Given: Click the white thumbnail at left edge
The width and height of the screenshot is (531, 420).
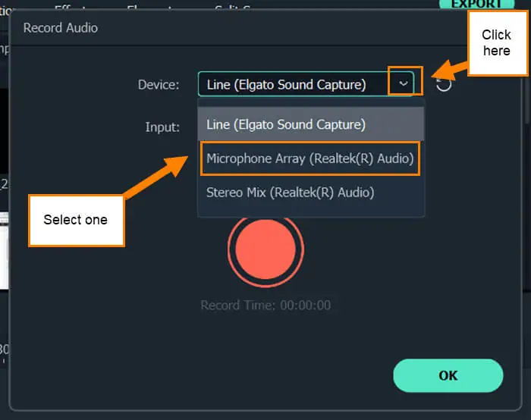Looking at the screenshot, I should tap(4, 250).
